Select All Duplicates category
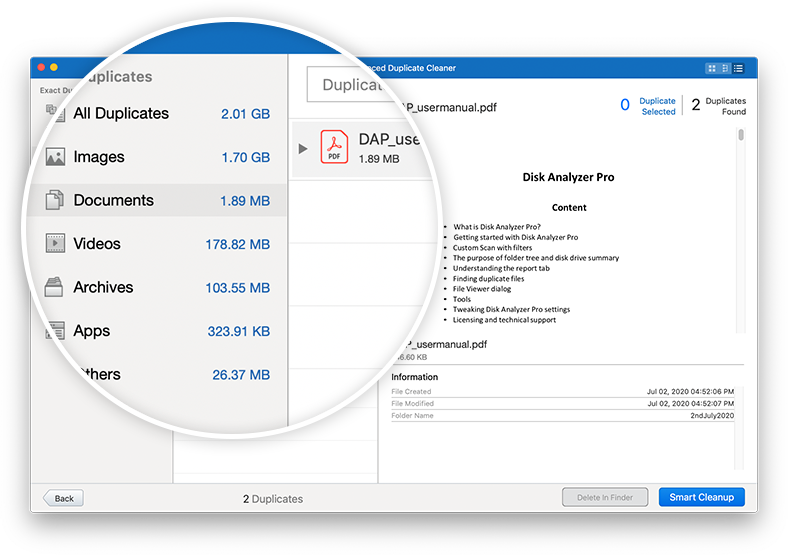 (x=157, y=114)
